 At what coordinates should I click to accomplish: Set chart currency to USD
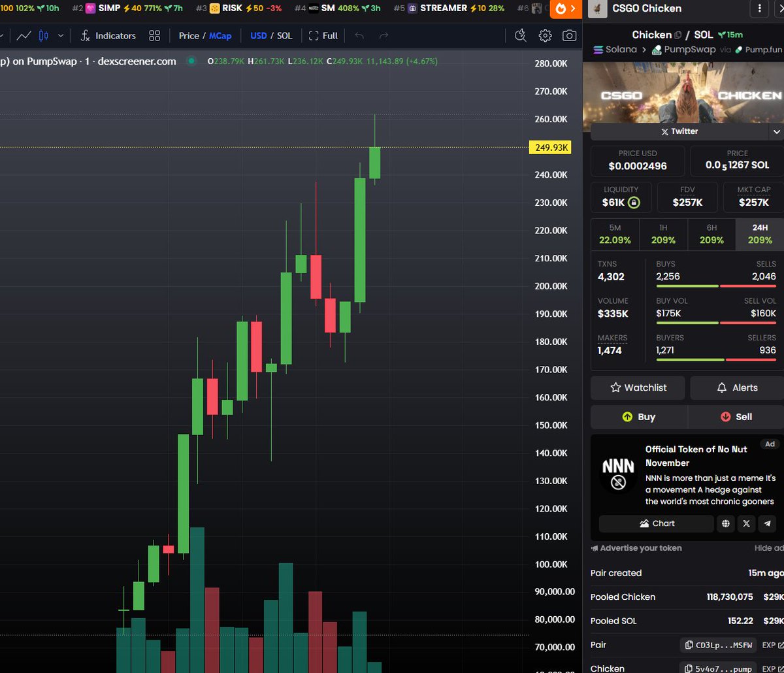click(x=259, y=35)
